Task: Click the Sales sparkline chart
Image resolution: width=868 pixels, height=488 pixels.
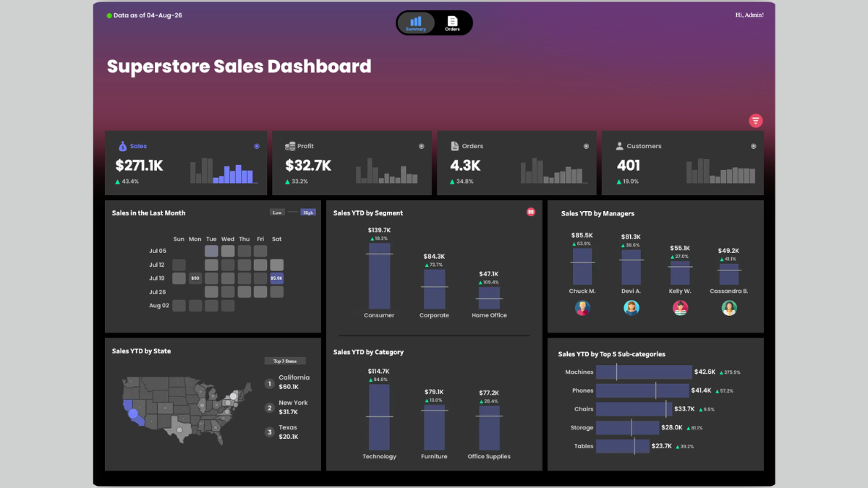Action: coord(223,170)
